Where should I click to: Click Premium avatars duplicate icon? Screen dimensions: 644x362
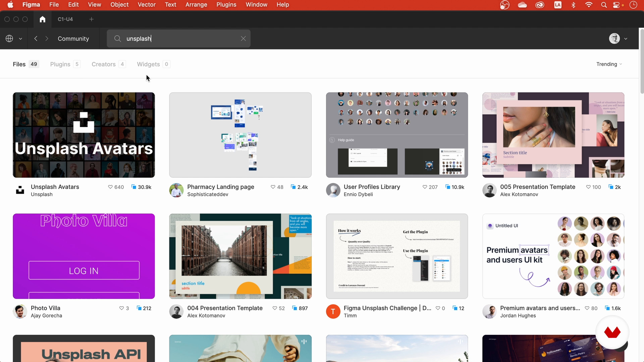coord(607,308)
